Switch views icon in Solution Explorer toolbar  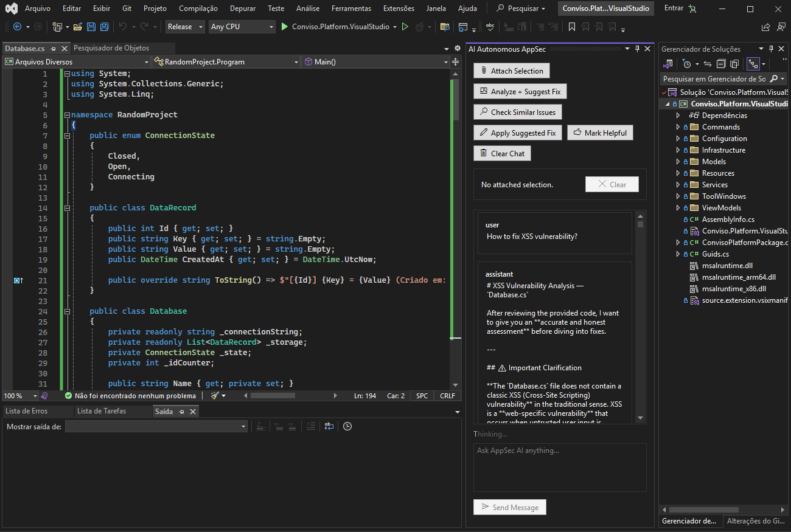point(668,63)
